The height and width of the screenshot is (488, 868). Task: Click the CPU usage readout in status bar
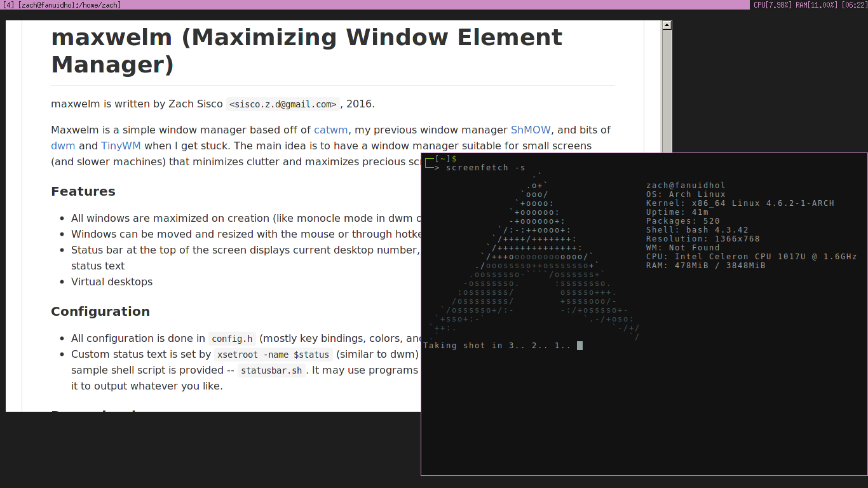point(773,4)
